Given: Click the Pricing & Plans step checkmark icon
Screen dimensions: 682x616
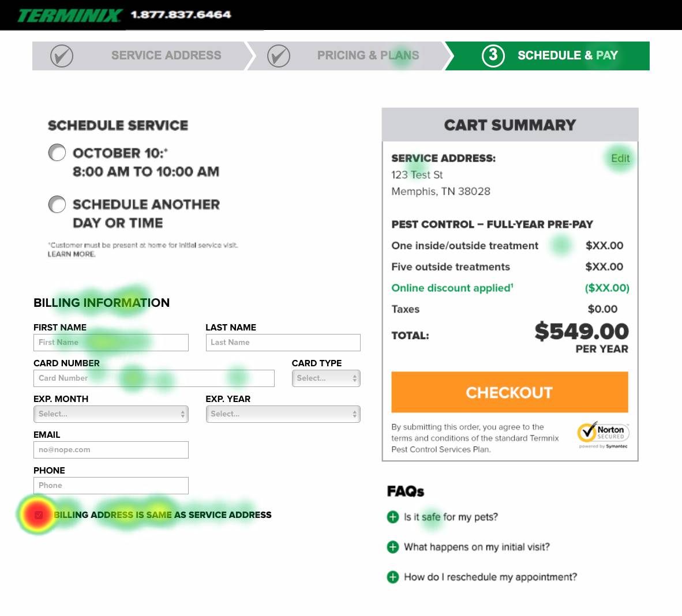Looking at the screenshot, I should 279,56.
